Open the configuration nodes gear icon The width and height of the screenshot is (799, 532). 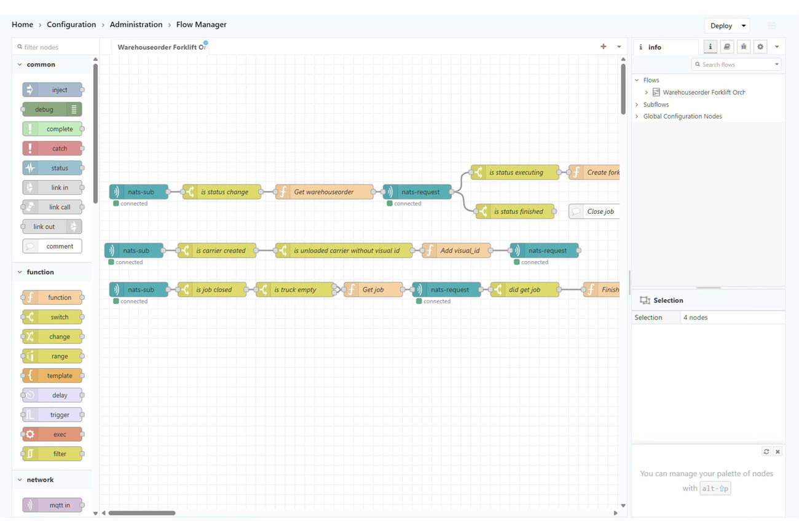point(760,47)
